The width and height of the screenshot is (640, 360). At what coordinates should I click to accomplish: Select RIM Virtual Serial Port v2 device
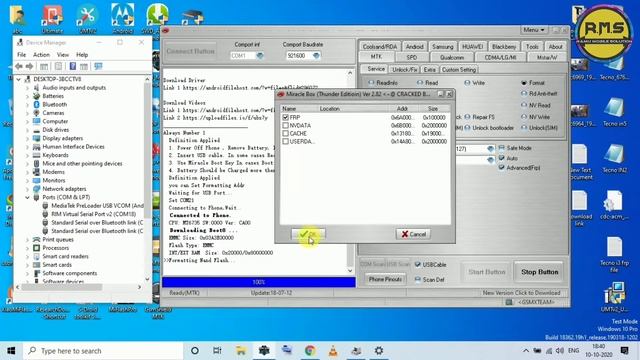(x=94, y=214)
